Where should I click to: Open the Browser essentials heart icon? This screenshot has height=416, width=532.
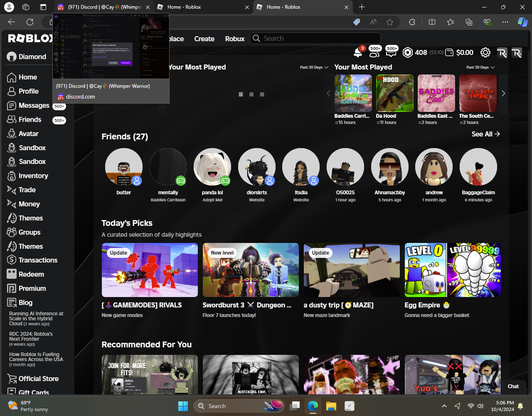pyautogui.click(x=488, y=22)
